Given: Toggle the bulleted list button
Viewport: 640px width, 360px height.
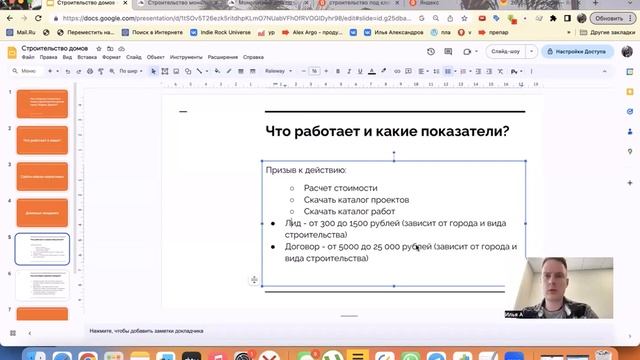Looking at the screenshot, I should click(x=448, y=71).
